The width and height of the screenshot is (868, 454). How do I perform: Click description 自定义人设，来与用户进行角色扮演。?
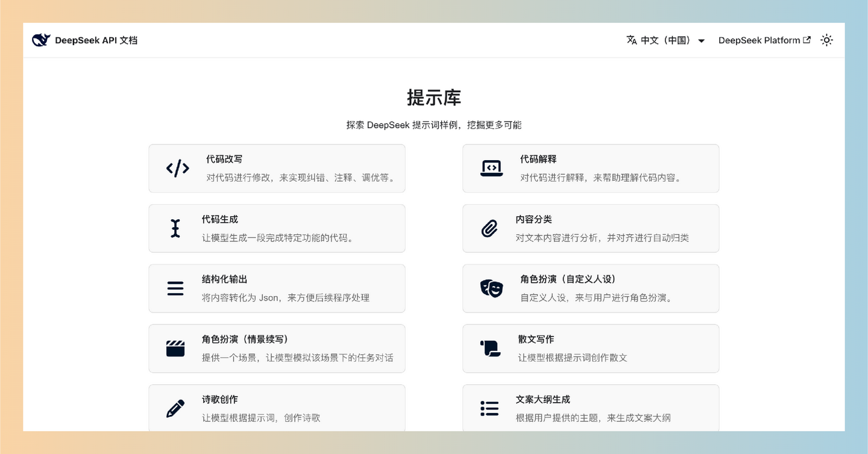pyautogui.click(x=597, y=297)
